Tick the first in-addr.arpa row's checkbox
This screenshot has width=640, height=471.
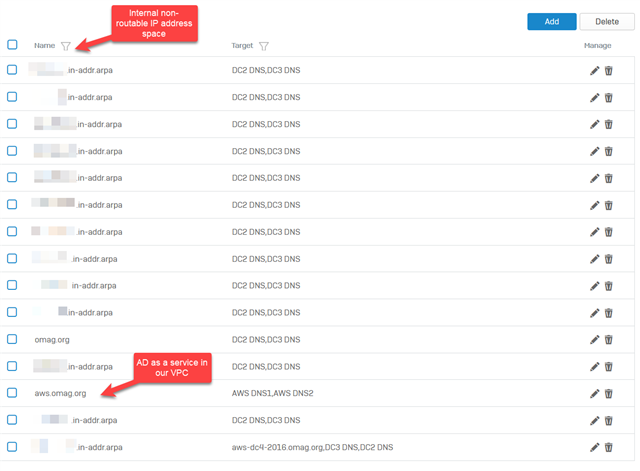[x=12, y=70]
